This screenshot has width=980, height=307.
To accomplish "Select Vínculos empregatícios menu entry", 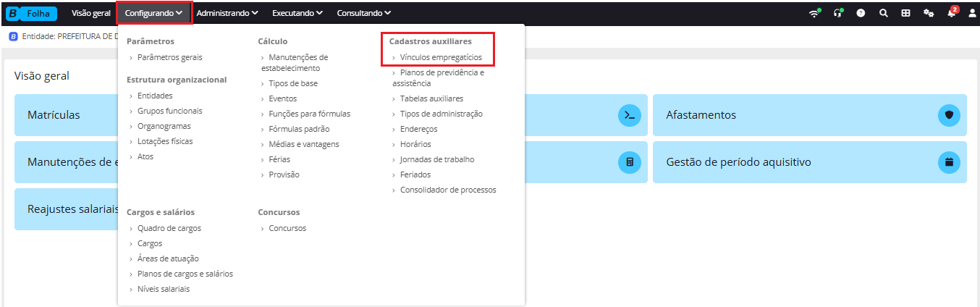I will pyautogui.click(x=441, y=57).
